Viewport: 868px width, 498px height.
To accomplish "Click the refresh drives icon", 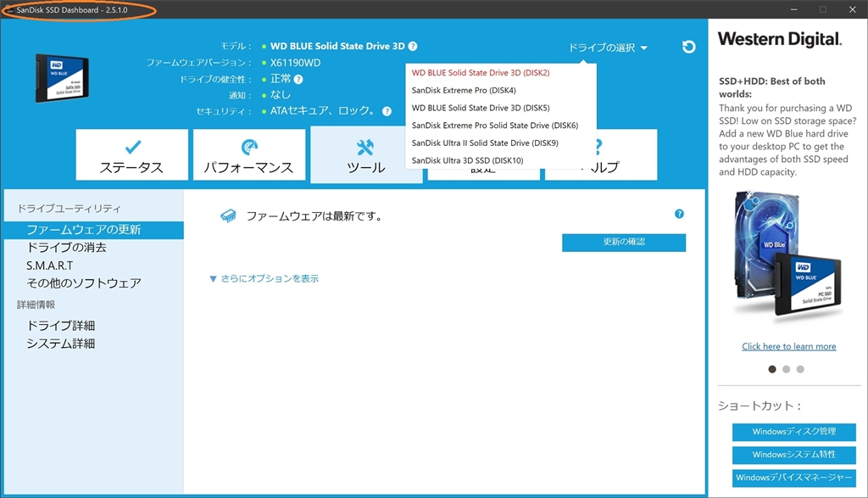I will 688,48.
